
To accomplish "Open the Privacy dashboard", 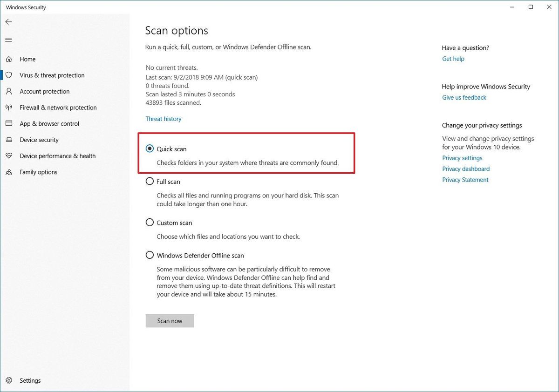I will [x=465, y=169].
